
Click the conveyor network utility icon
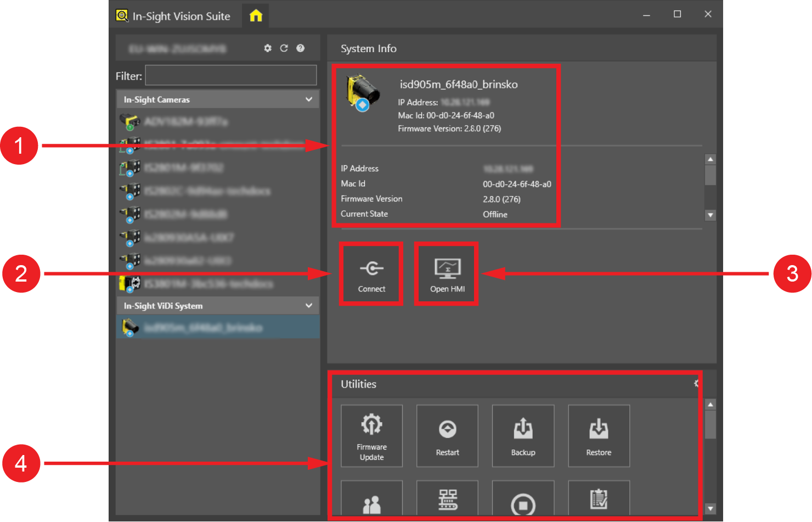point(447,500)
